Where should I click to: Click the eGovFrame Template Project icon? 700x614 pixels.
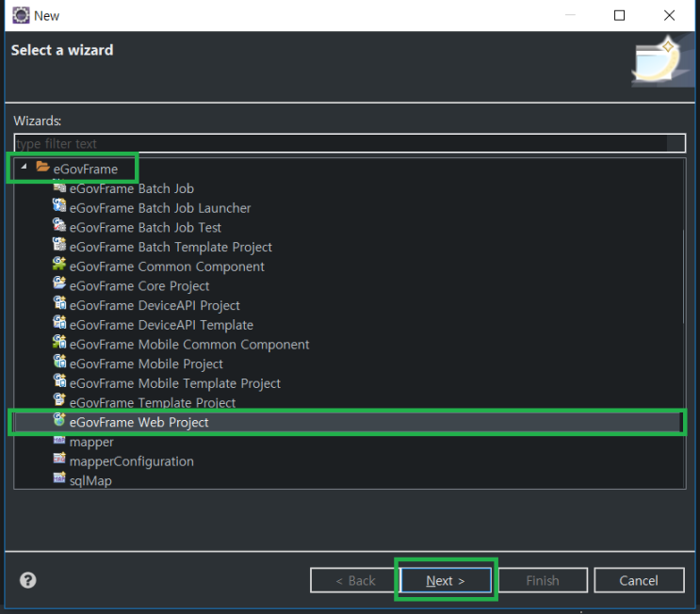click(x=59, y=400)
